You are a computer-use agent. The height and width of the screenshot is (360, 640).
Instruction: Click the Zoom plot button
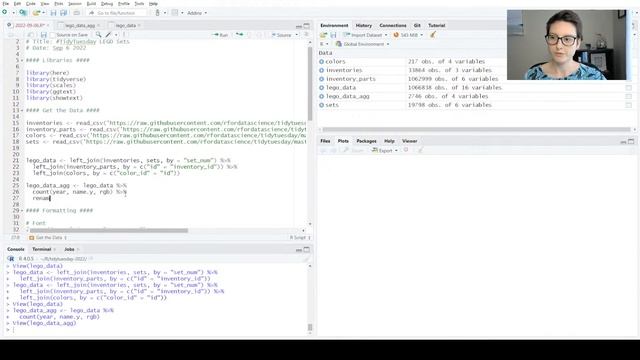353,150
